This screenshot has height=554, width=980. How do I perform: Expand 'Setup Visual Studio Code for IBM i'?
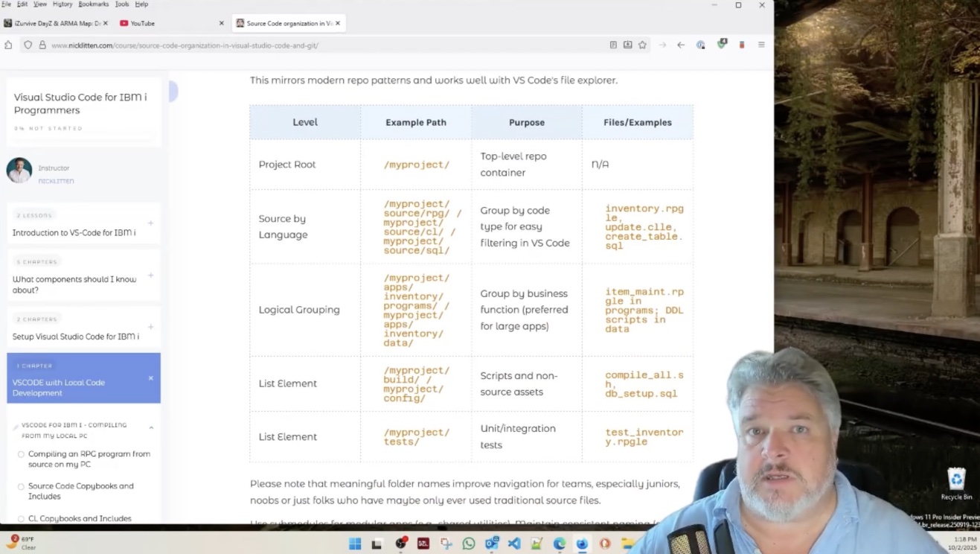(150, 327)
